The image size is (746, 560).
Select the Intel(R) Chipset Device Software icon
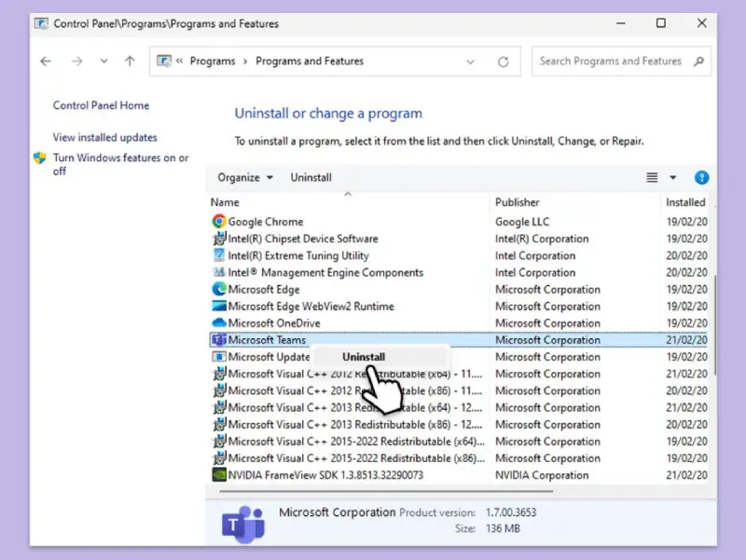219,239
